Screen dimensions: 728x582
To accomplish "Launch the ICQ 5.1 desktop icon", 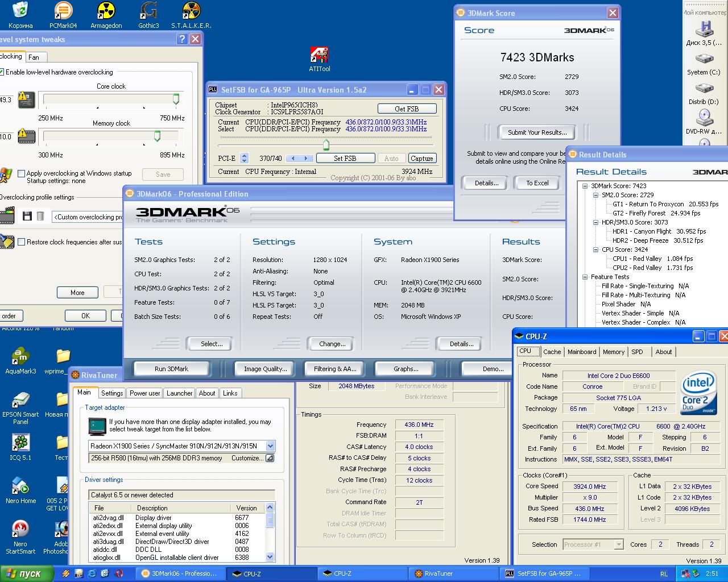I will tap(20, 447).
